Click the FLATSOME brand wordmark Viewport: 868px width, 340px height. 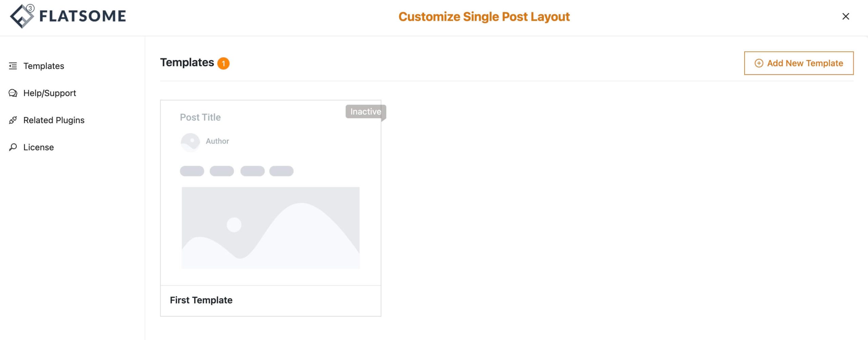(82, 16)
